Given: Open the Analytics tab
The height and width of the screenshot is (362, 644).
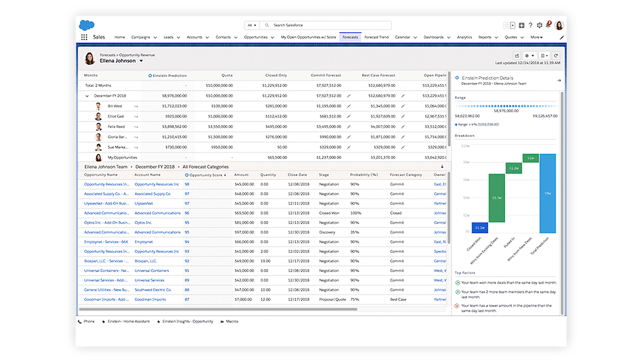Looking at the screenshot, I should pos(464,37).
